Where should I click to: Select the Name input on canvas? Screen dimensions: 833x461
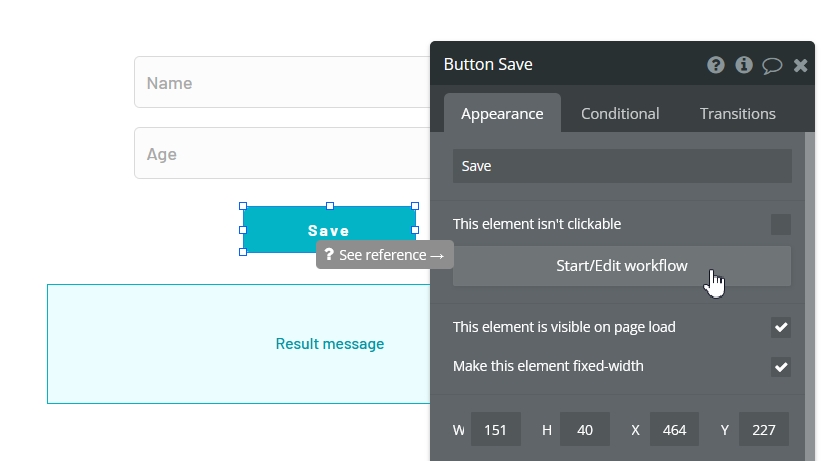[x=280, y=83]
